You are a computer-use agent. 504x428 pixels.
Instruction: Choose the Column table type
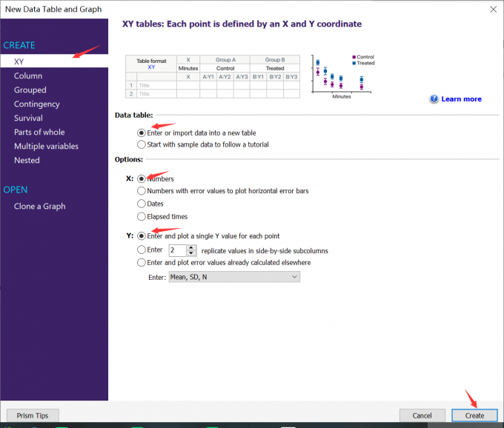click(28, 76)
